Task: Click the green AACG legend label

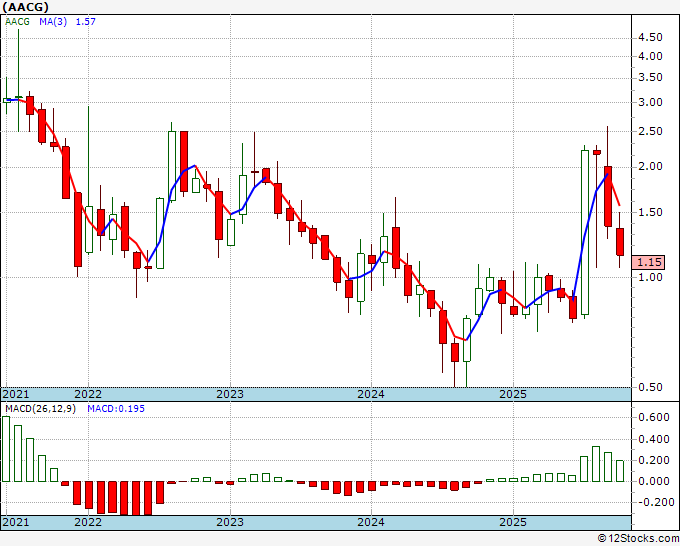Action: point(17,22)
